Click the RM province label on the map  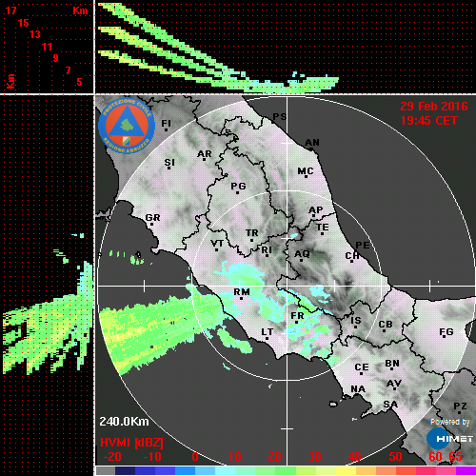[x=242, y=292]
